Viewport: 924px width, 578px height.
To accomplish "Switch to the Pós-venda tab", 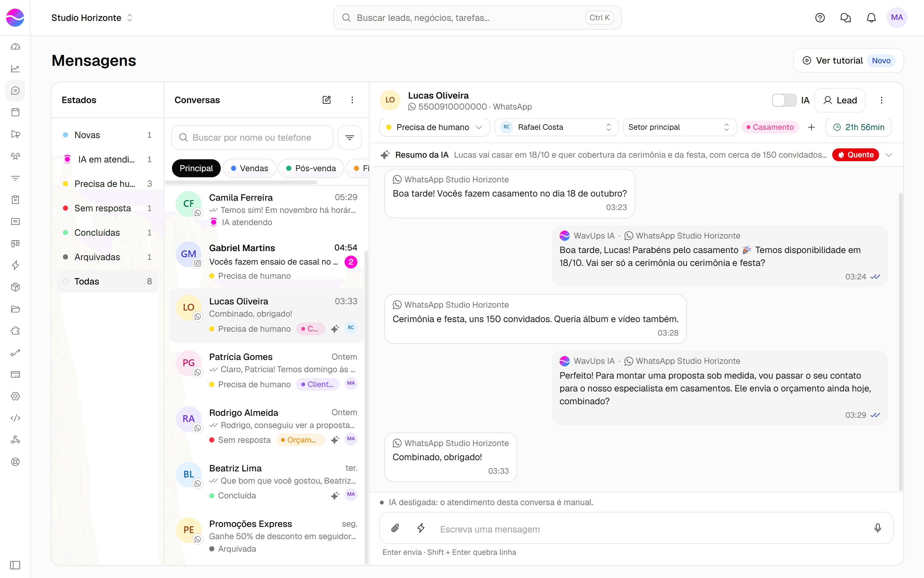I will [311, 168].
